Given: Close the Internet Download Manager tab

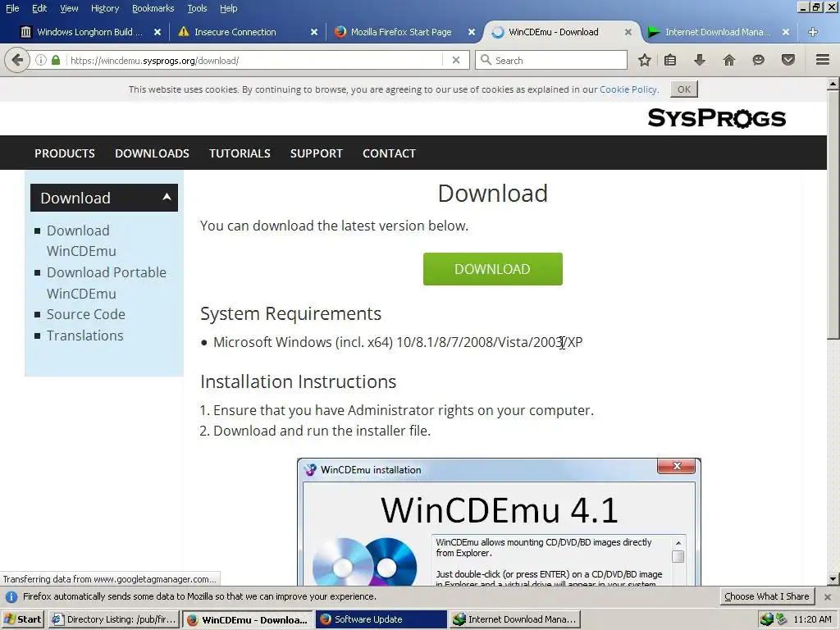Looking at the screenshot, I should point(786,32).
